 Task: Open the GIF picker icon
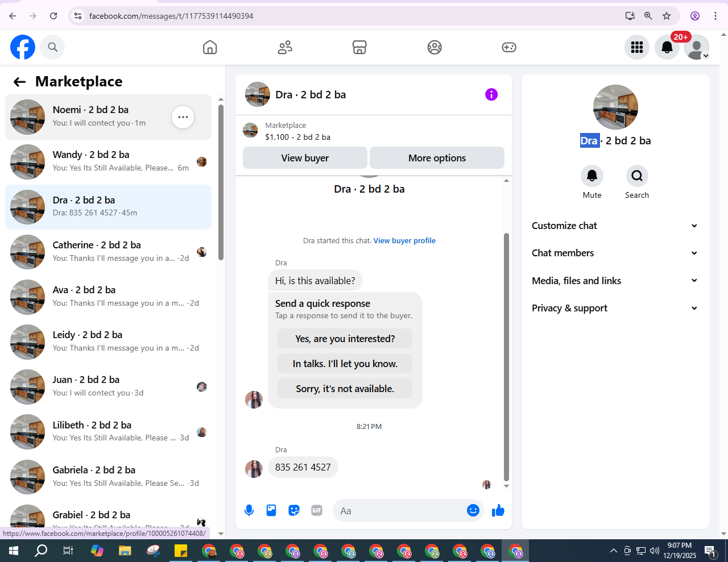pos(317,510)
